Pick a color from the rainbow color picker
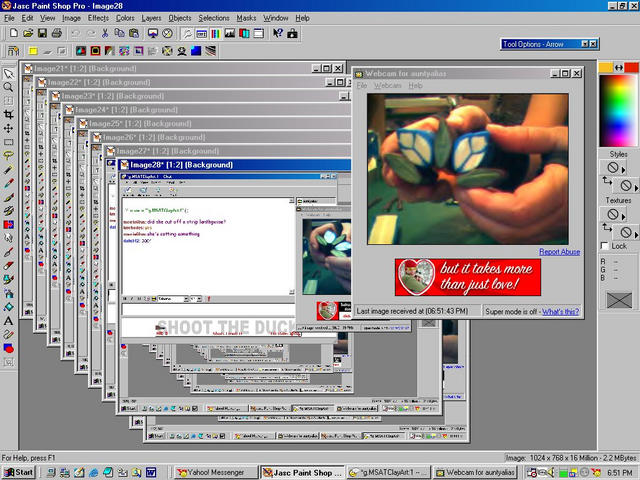This screenshot has height=480, width=640. pos(618,110)
